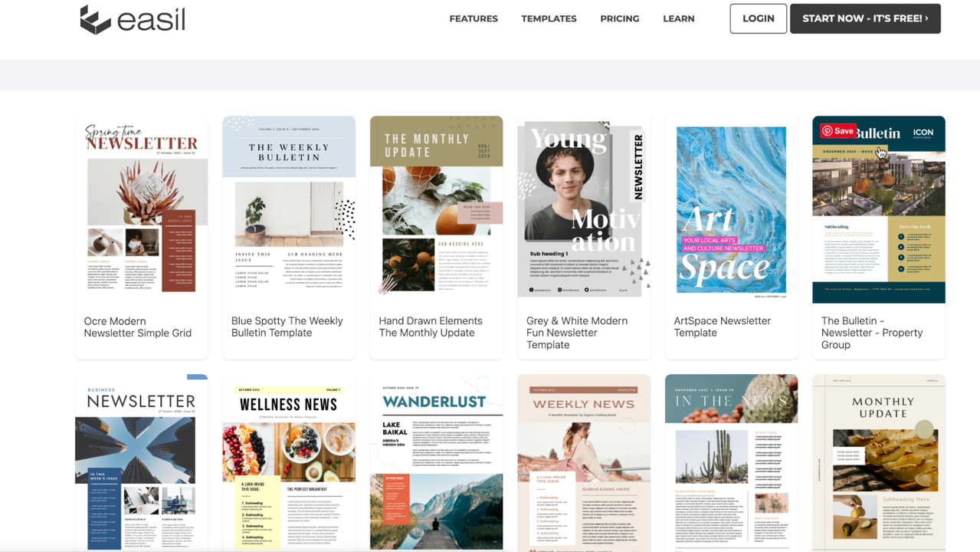980x552 pixels.
Task: Select the Wellness News template thumbnail
Action: click(288, 460)
